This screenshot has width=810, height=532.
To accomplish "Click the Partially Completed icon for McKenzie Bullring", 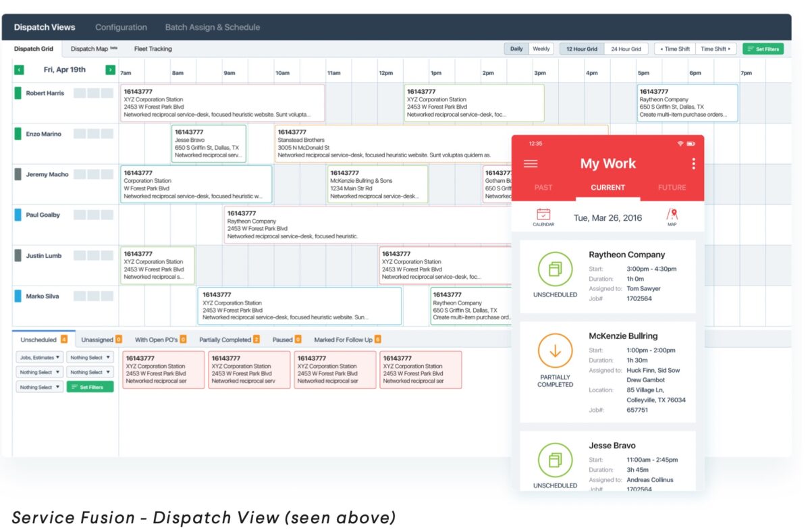I will click(x=555, y=351).
